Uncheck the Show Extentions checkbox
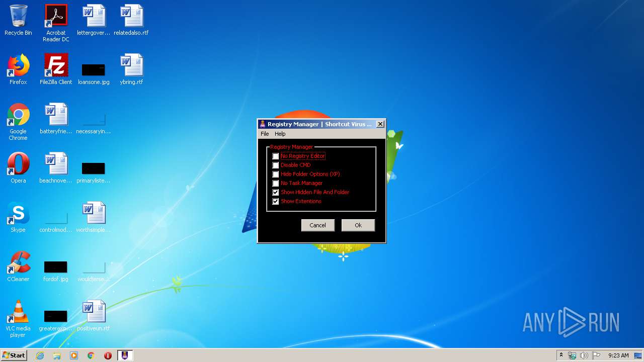 (276, 202)
